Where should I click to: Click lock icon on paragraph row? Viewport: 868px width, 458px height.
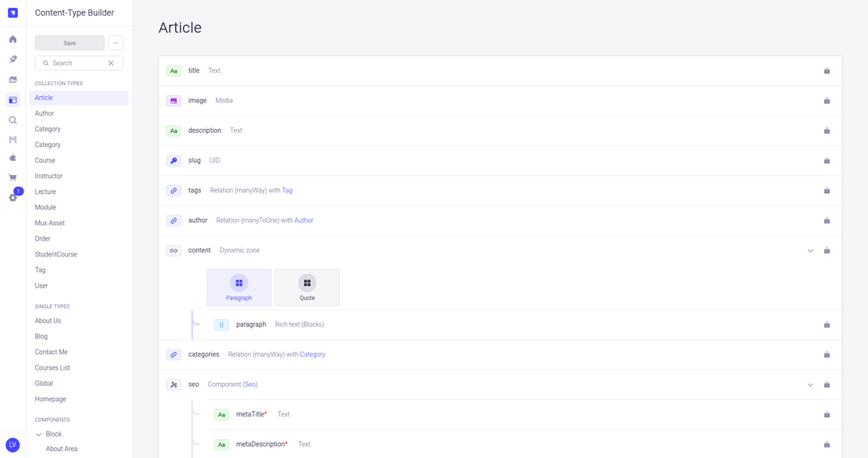click(827, 324)
